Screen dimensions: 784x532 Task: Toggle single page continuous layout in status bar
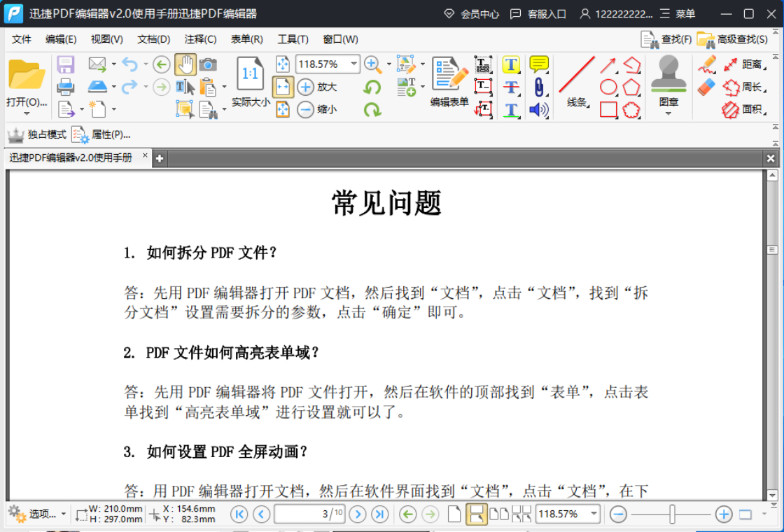coord(476,514)
